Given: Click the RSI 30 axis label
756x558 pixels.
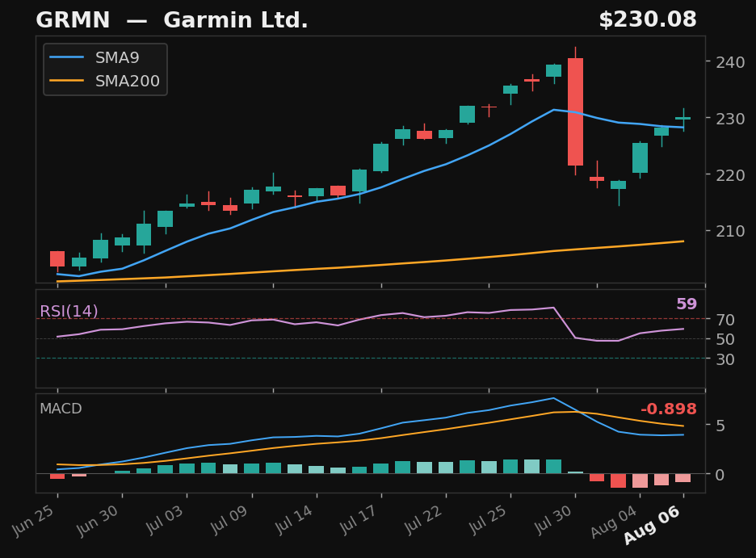Looking at the screenshot, I should [x=725, y=359].
